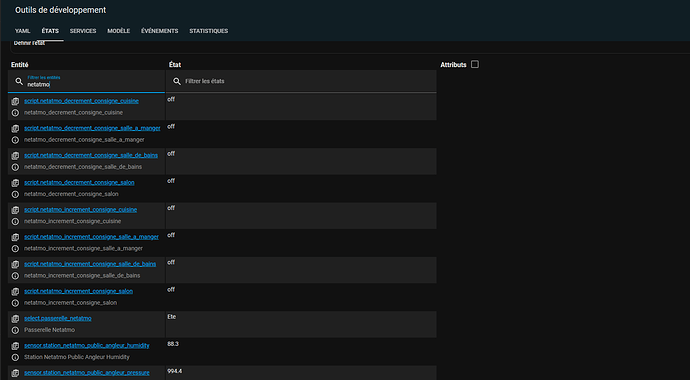Go to the Événements tab
The height and width of the screenshot is (380, 690).
[x=159, y=31]
